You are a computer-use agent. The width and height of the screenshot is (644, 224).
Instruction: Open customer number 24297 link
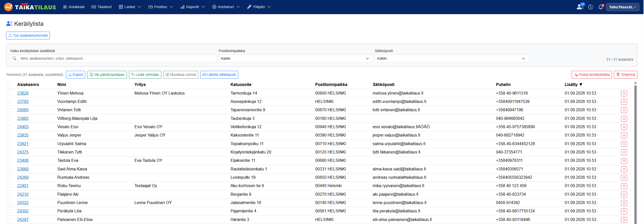[23, 219]
